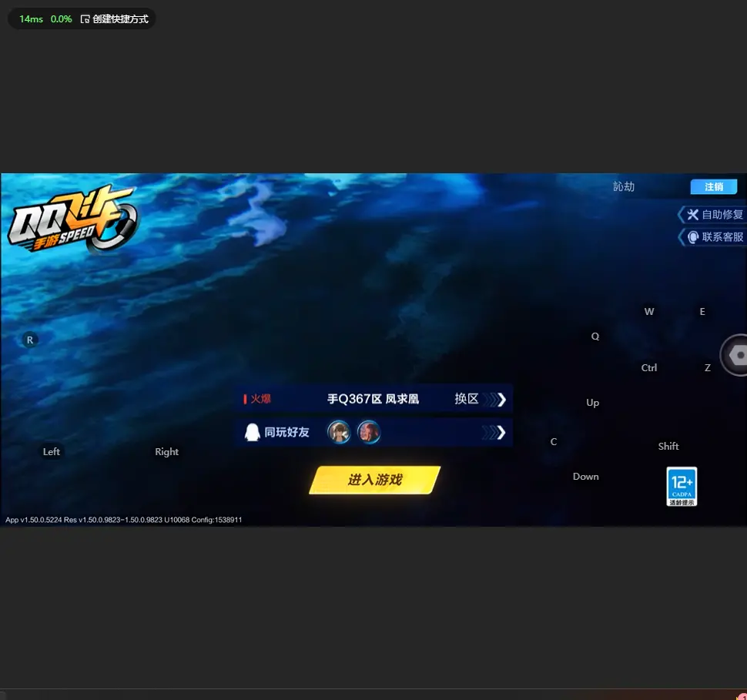Expand the 同玩好友 friends list chevron
This screenshot has height=700, width=747.
point(494,433)
